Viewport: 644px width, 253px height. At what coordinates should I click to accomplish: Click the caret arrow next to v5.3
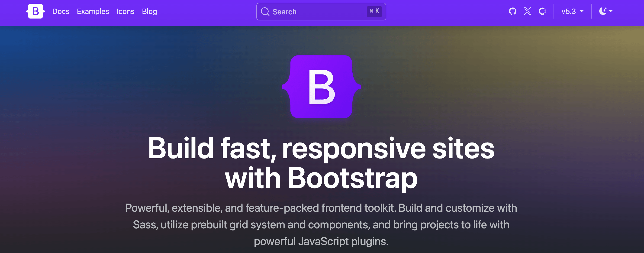click(582, 11)
